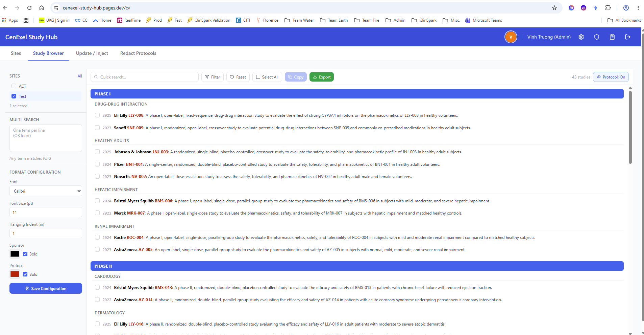The width and height of the screenshot is (644, 335).
Task: Click the shield icon in header
Action: point(597,37)
